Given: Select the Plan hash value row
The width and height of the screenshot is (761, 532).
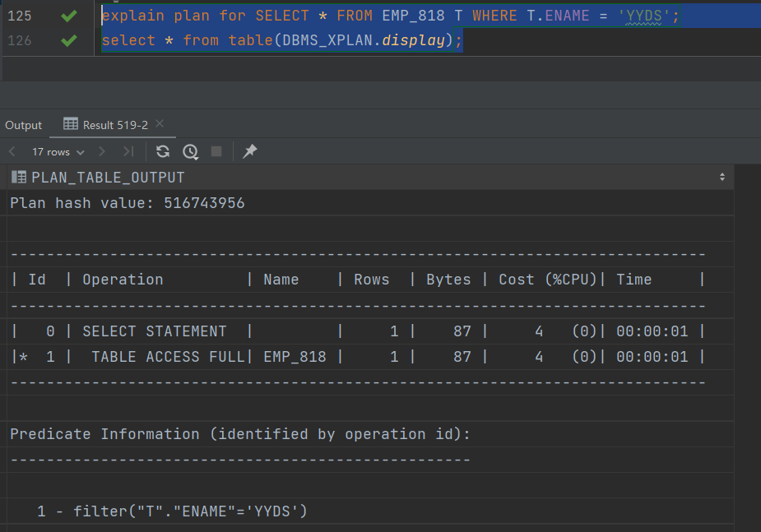Looking at the screenshot, I should (370, 203).
